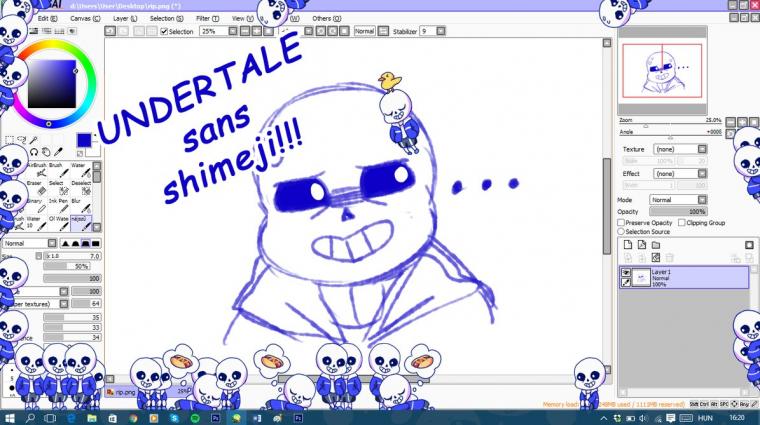Choose the Blur tool
The image size is (760, 425).
(80, 206)
